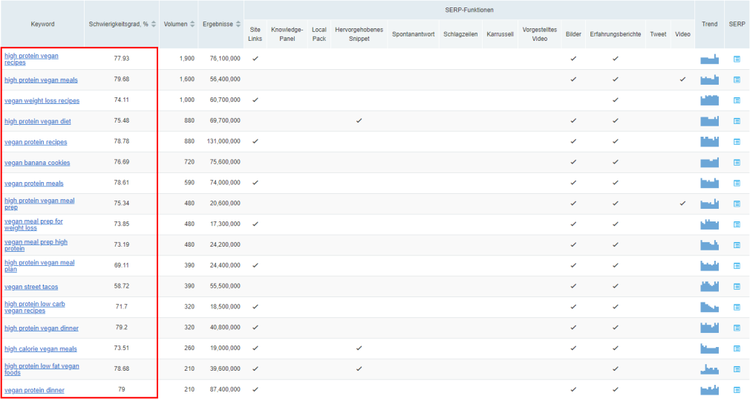This screenshot has height=399, width=750.
Task: Open SERP icon for vegan protein meals
Action: [737, 183]
